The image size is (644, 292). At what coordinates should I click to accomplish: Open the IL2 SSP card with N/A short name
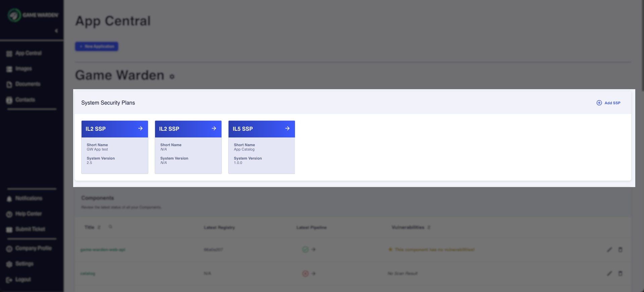click(x=188, y=147)
